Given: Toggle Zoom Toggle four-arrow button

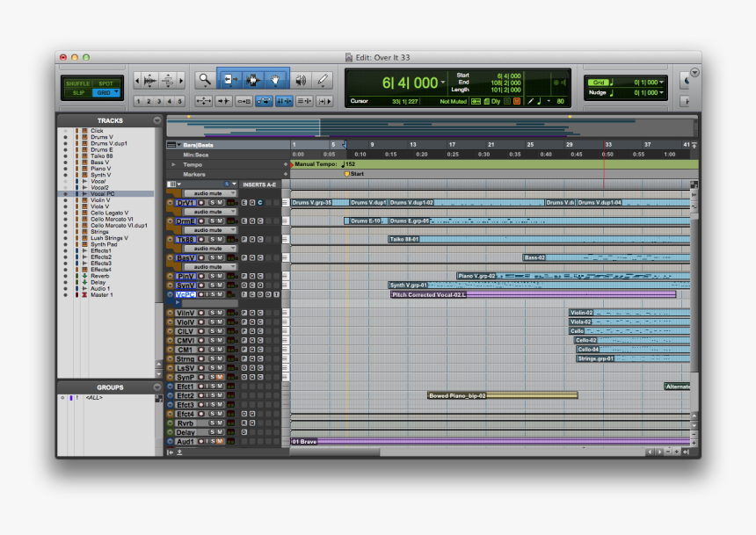Looking at the screenshot, I should coord(203,101).
